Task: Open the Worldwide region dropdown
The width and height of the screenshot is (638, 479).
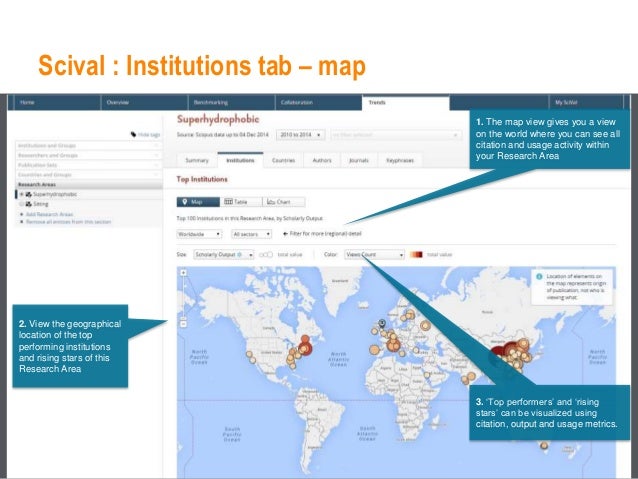Action: [199, 234]
